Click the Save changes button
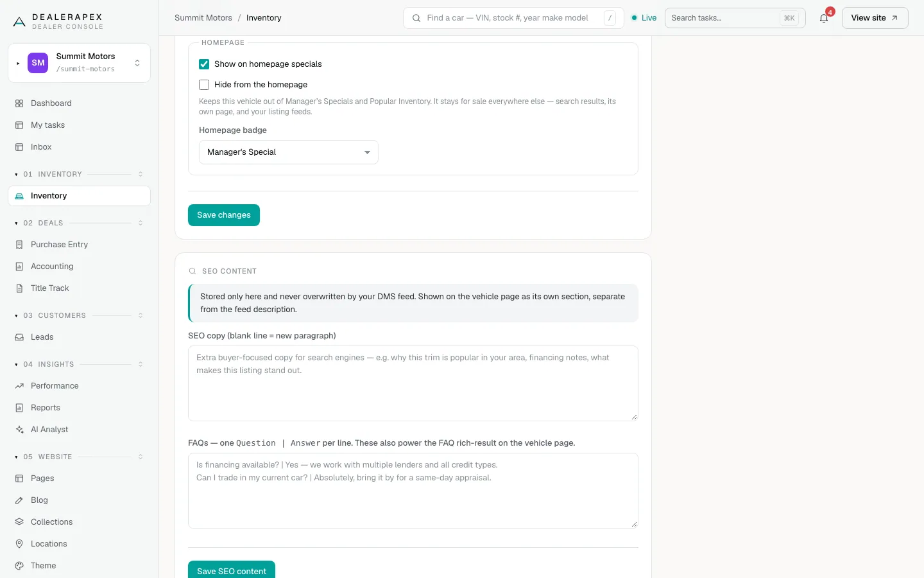The height and width of the screenshot is (578, 924). (x=224, y=215)
